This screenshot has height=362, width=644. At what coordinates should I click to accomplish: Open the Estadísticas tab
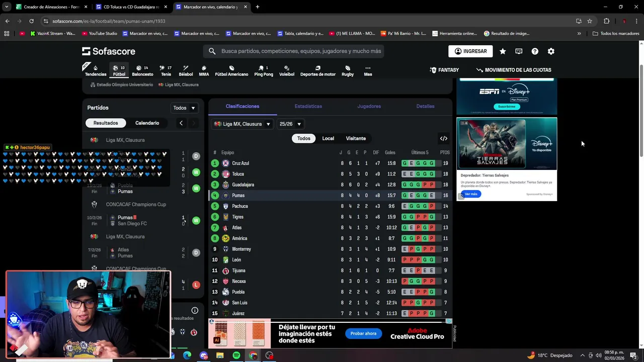point(308,106)
